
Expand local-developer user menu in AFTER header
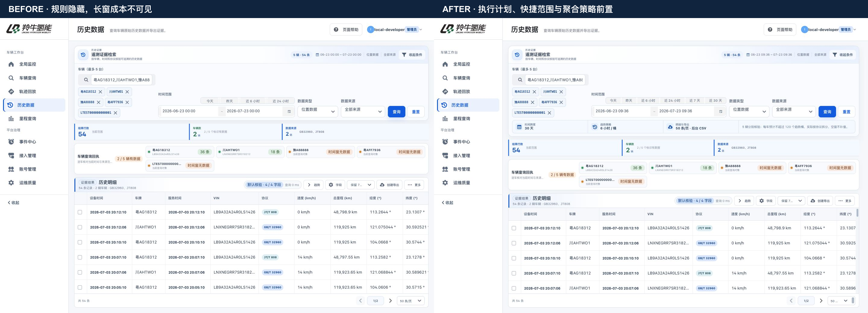click(x=829, y=29)
